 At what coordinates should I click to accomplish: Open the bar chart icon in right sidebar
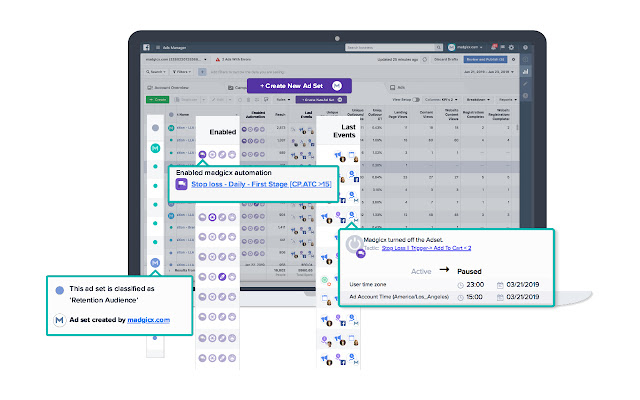(525, 72)
